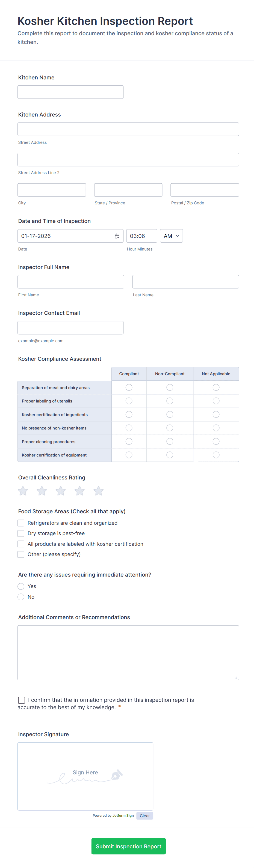Mark proper labeling of utensils as Non-Compliant
This screenshot has width=254, height=868.
pyautogui.click(x=169, y=401)
